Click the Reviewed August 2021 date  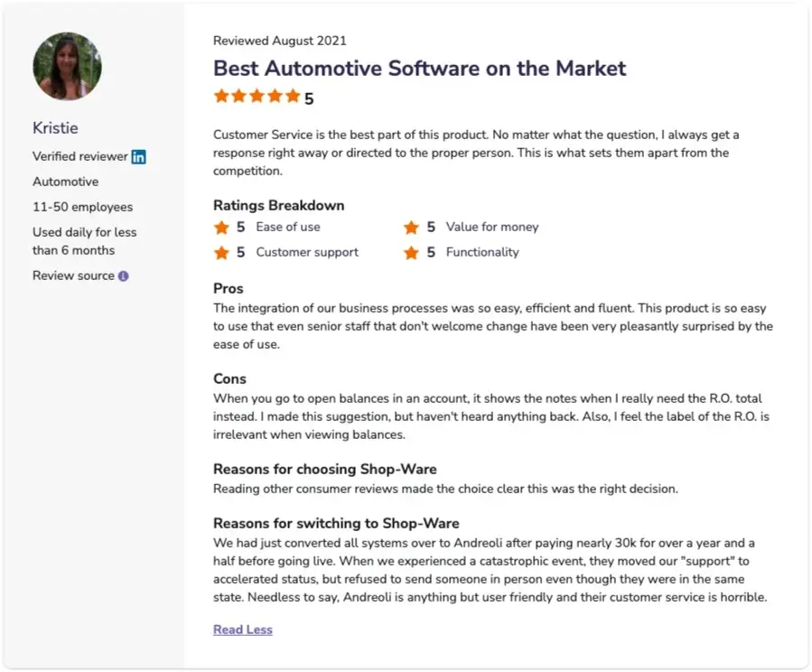coord(279,41)
